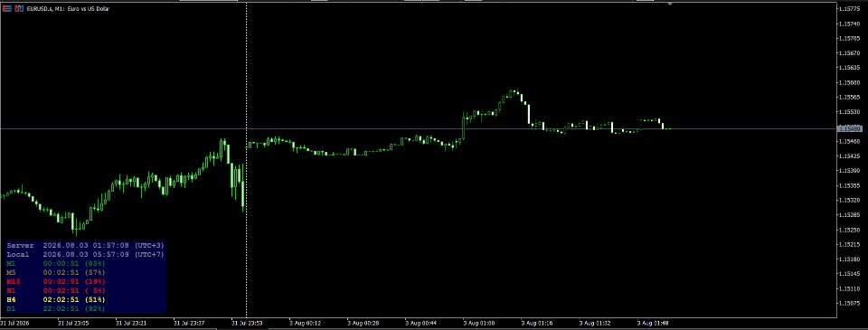Select the red H1 countdown row
The height and width of the screenshot is (330, 868).
55,290
